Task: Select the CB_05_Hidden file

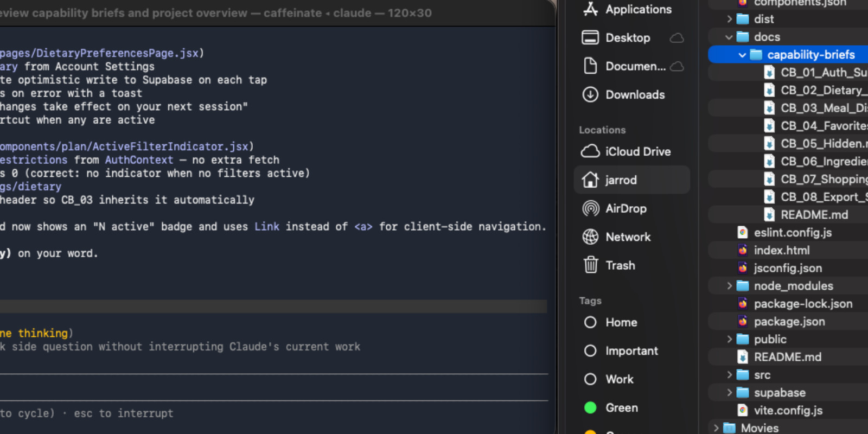Action: pyautogui.click(x=815, y=143)
